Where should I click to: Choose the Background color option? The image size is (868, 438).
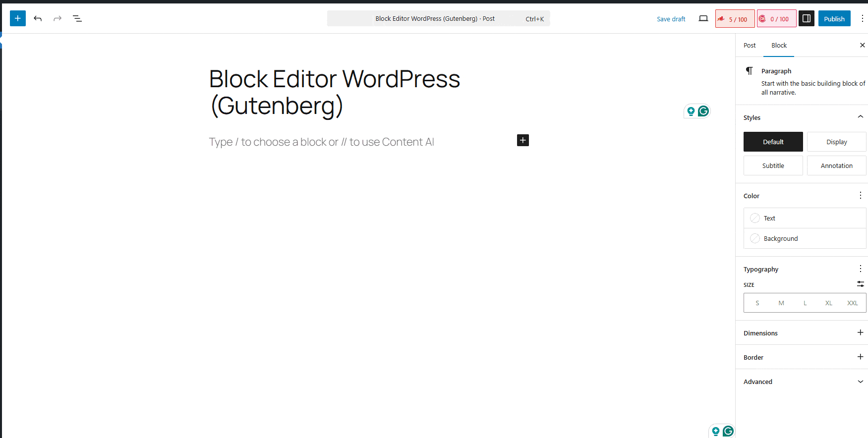coord(805,238)
